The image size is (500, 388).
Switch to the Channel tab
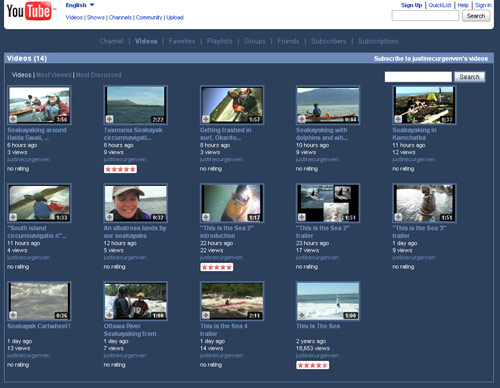(x=111, y=41)
